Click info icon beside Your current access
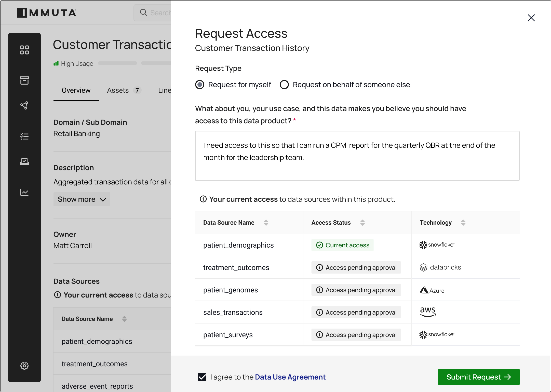The width and height of the screenshot is (551, 392). coord(203,199)
